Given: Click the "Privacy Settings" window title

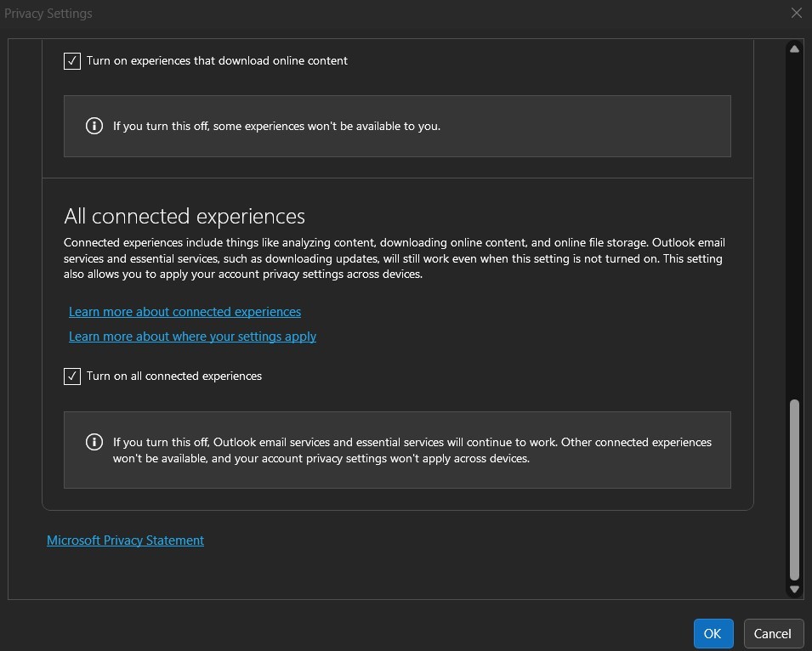Looking at the screenshot, I should pos(48,13).
